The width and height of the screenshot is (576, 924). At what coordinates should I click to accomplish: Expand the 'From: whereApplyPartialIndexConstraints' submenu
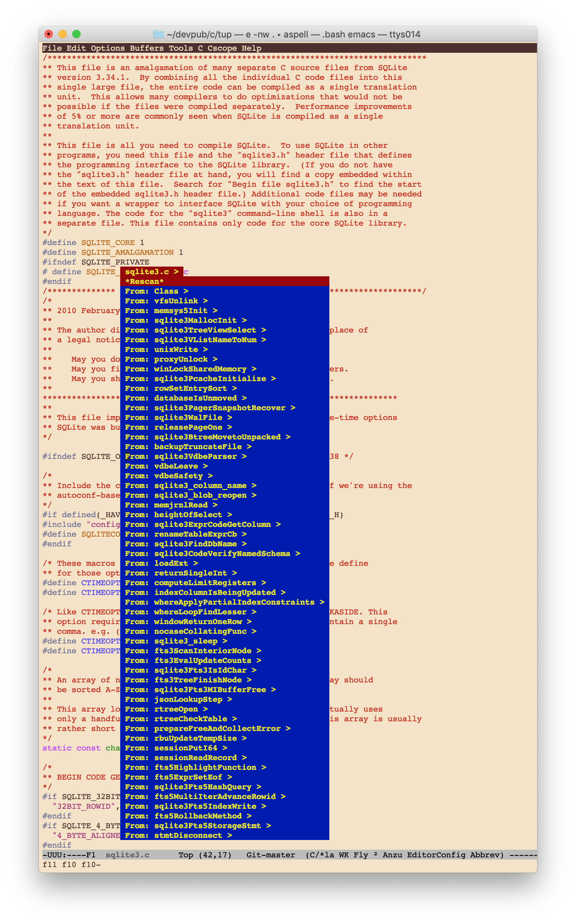tap(225, 602)
